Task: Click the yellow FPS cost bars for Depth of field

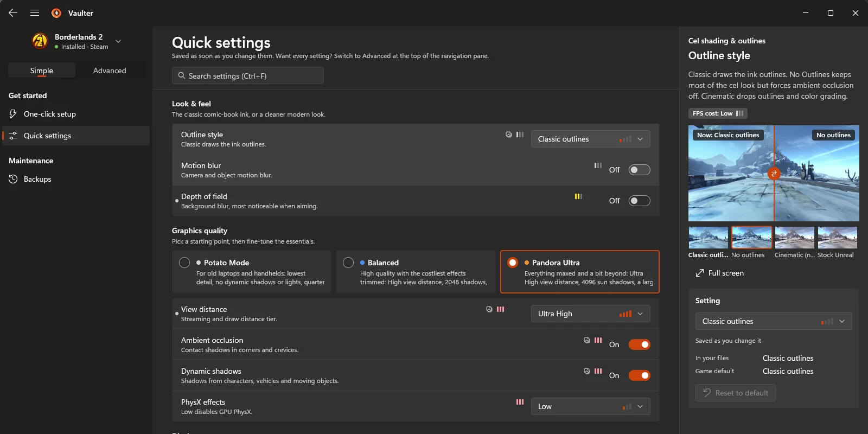Action: pos(578,196)
